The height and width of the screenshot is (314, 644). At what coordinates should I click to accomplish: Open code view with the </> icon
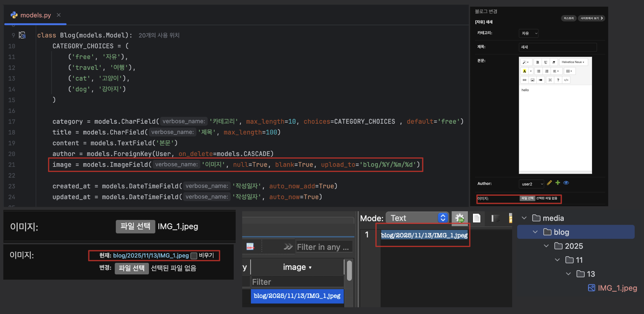point(566,80)
